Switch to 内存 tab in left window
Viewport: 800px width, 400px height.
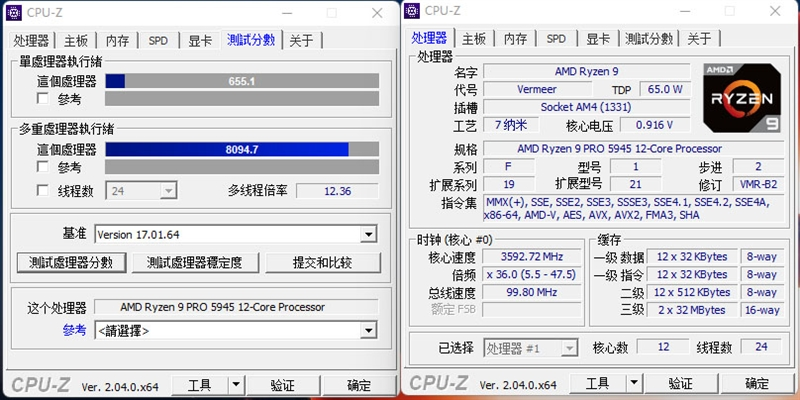117,41
